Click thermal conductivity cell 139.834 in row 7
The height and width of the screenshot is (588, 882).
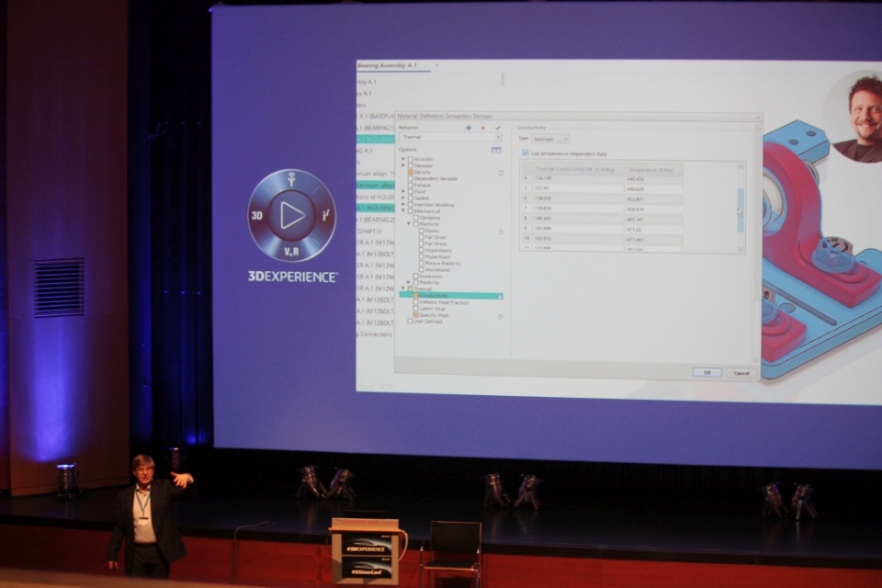click(x=578, y=209)
